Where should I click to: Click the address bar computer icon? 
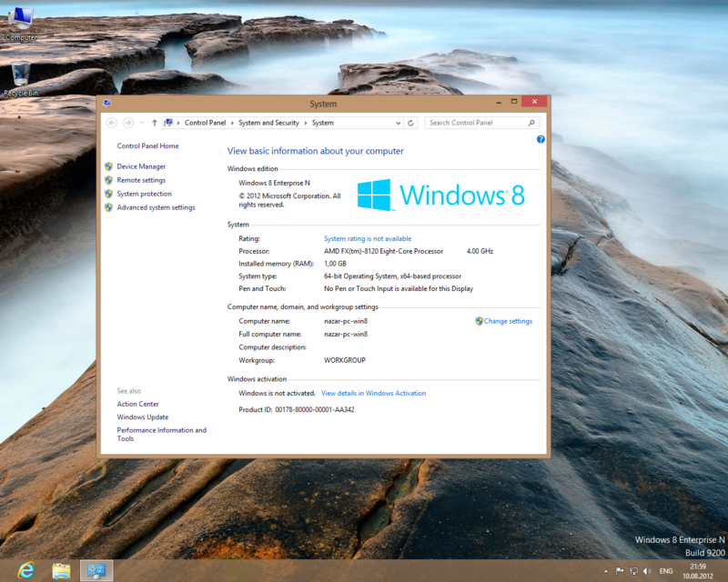(168, 123)
